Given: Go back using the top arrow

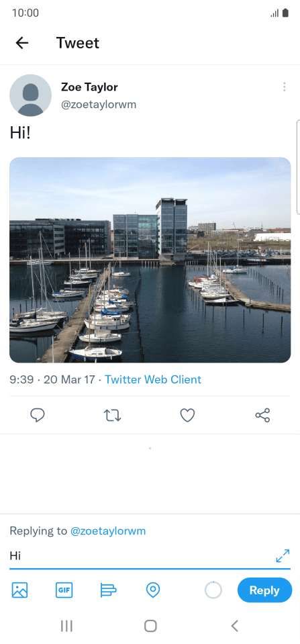Looking at the screenshot, I should point(21,43).
